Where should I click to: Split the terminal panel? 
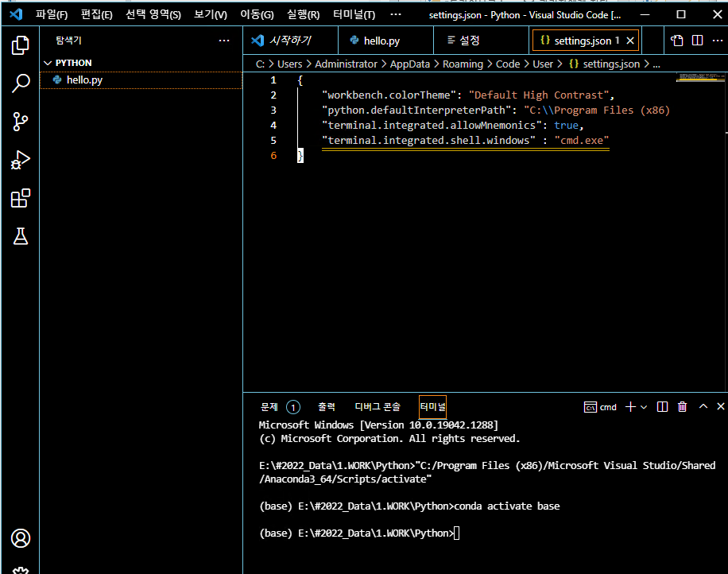click(x=663, y=407)
